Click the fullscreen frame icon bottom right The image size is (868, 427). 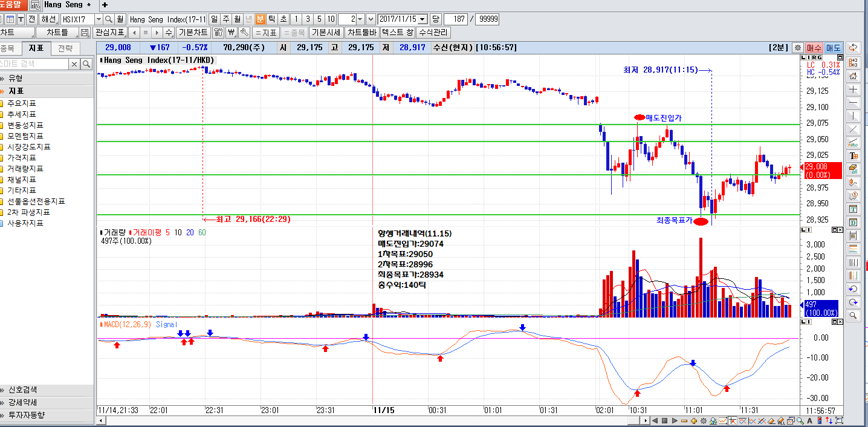840,421
